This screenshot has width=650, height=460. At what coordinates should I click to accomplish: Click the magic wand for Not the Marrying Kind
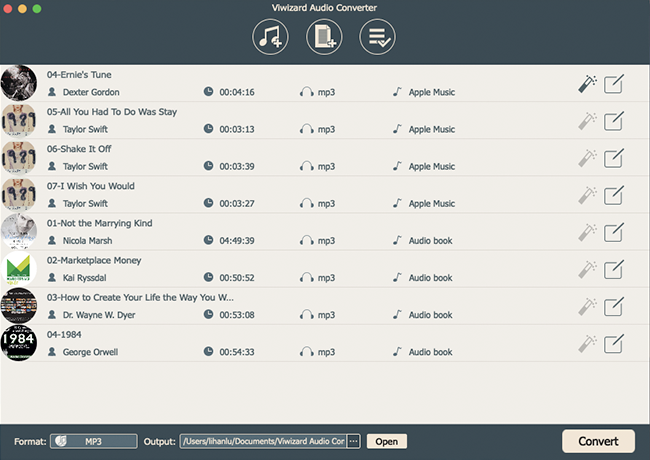click(x=587, y=232)
